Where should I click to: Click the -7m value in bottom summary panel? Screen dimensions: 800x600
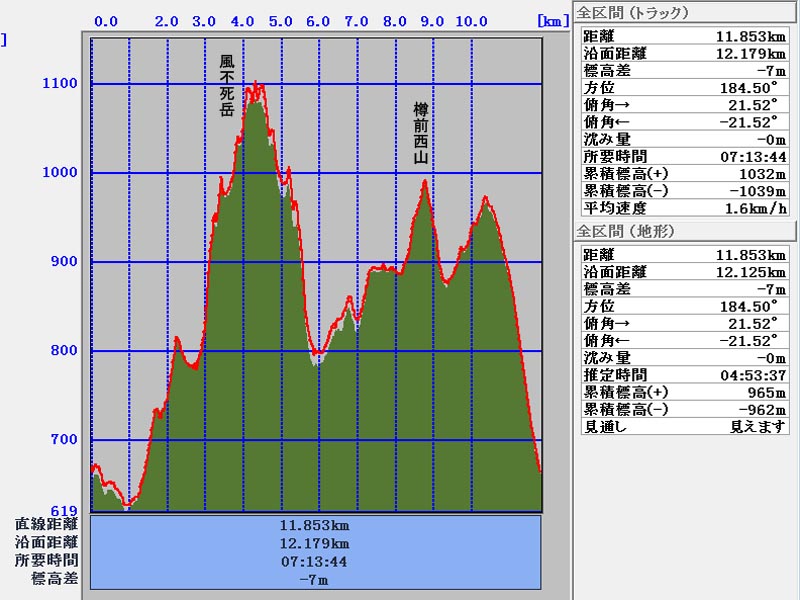click(315, 579)
